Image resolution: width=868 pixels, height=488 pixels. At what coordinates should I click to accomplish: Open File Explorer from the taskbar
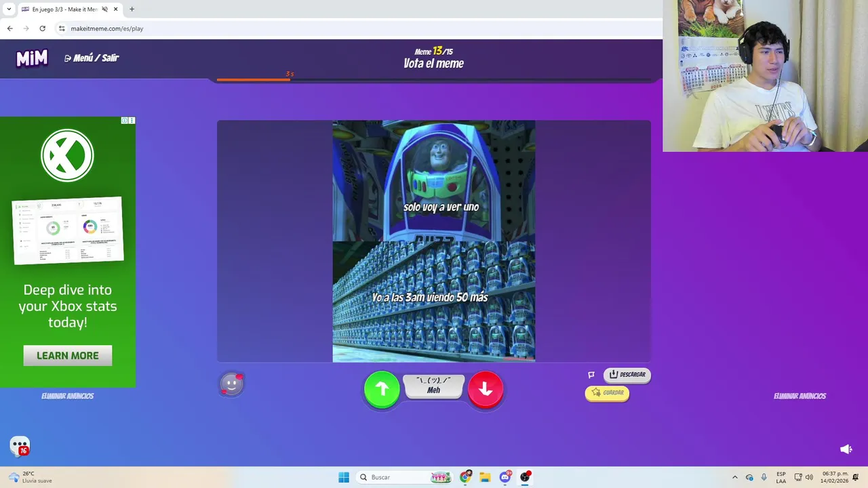tap(485, 477)
